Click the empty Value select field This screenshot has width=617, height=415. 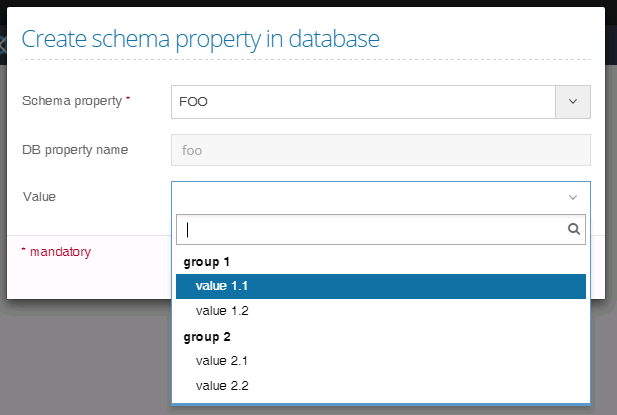[x=360, y=197]
